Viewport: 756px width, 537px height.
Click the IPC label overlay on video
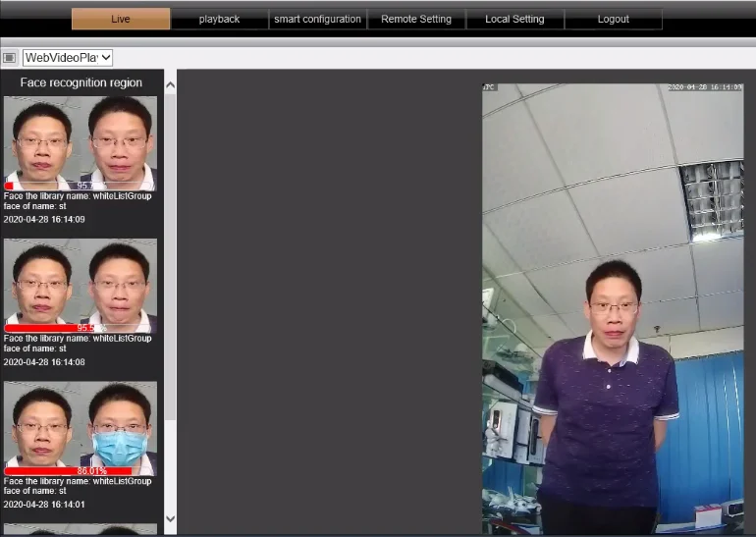click(489, 87)
